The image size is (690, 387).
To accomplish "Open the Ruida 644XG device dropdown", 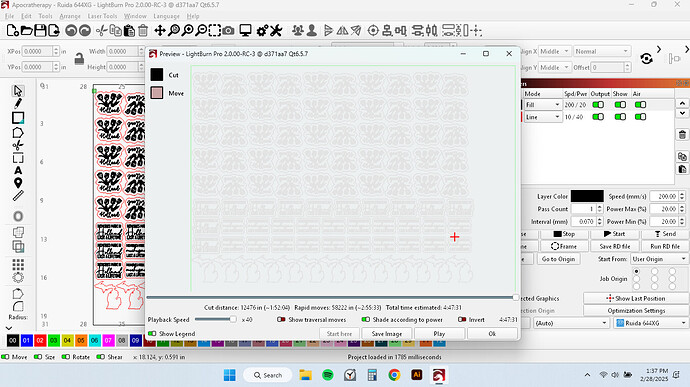I will point(651,323).
